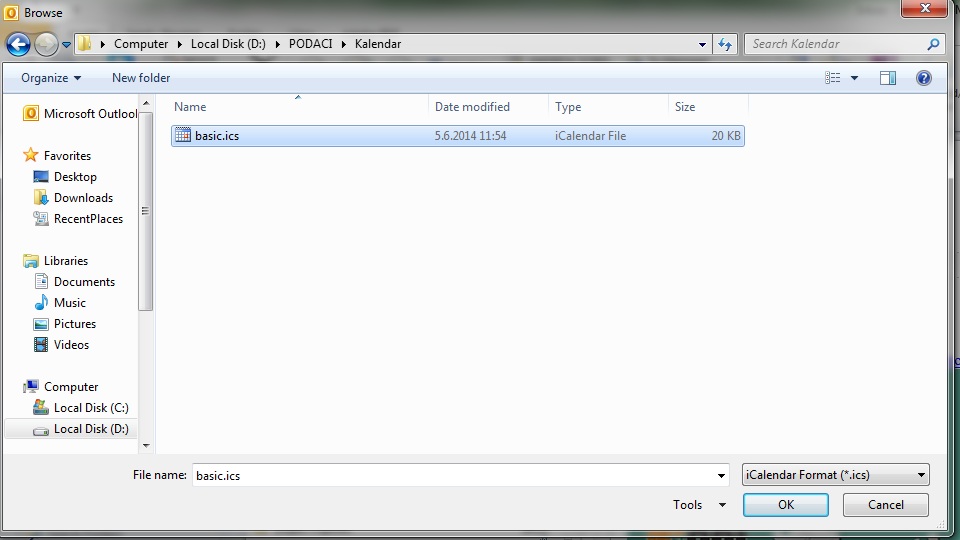Click the basic.ics calendar file icon
Viewport: 960px width, 540px height.
point(182,135)
